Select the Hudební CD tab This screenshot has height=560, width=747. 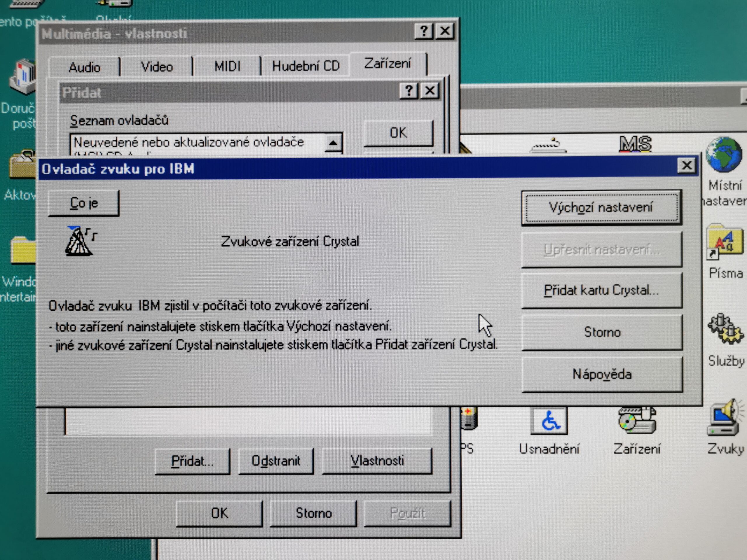coord(306,66)
